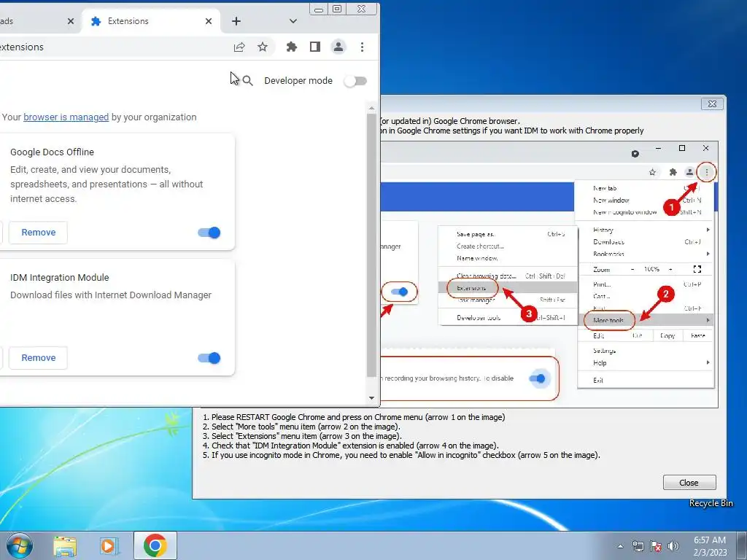
Task: Open the Windows Start button
Action: pyautogui.click(x=20, y=545)
